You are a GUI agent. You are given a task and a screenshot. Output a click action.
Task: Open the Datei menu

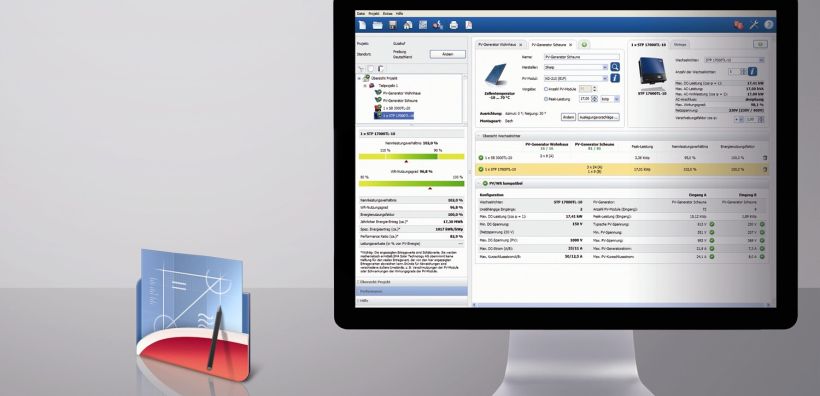point(360,13)
